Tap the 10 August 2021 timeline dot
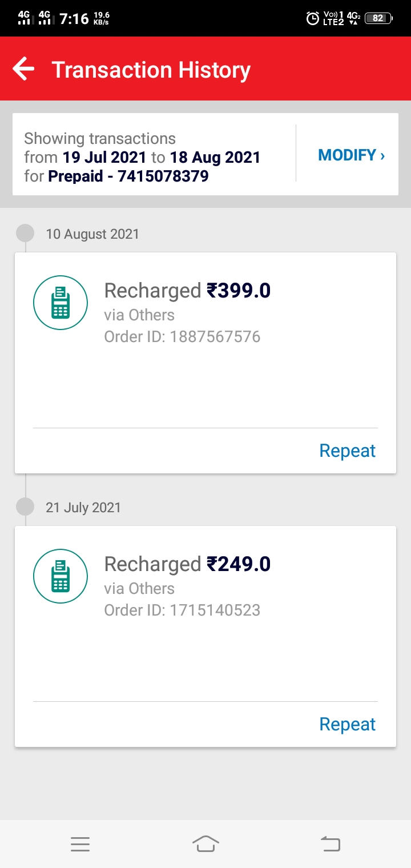Viewport: 411px width, 868px height. (x=25, y=234)
